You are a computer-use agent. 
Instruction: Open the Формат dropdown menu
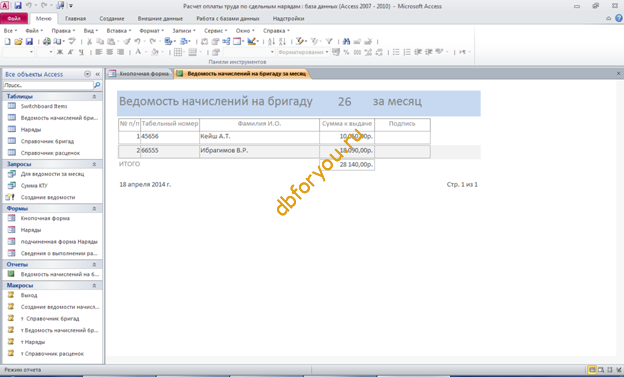tap(151, 31)
